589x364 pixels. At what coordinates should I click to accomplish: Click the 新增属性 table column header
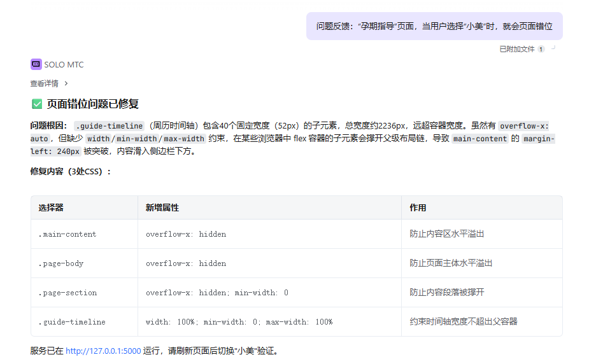(162, 207)
